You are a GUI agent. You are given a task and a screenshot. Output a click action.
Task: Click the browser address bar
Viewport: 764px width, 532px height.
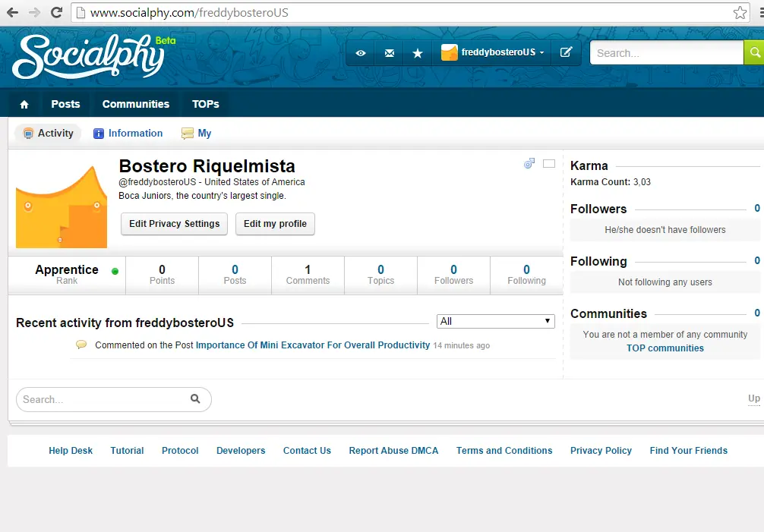409,12
